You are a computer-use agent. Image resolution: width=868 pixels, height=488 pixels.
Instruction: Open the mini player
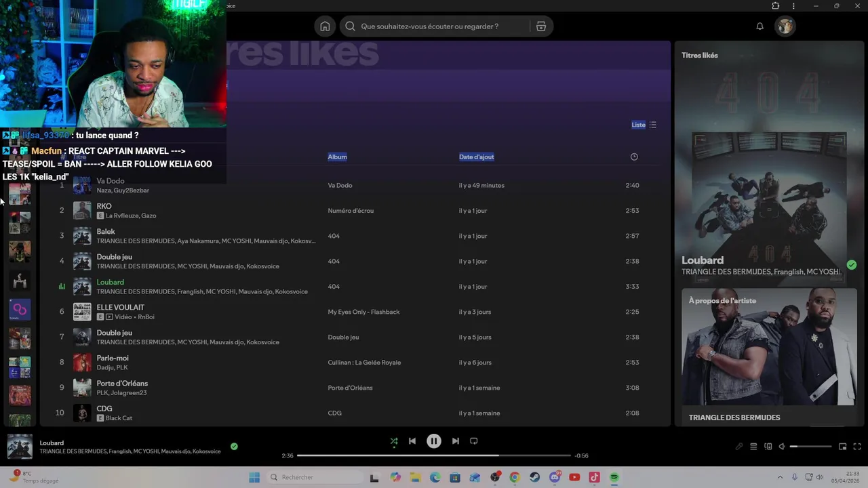pos(843,447)
